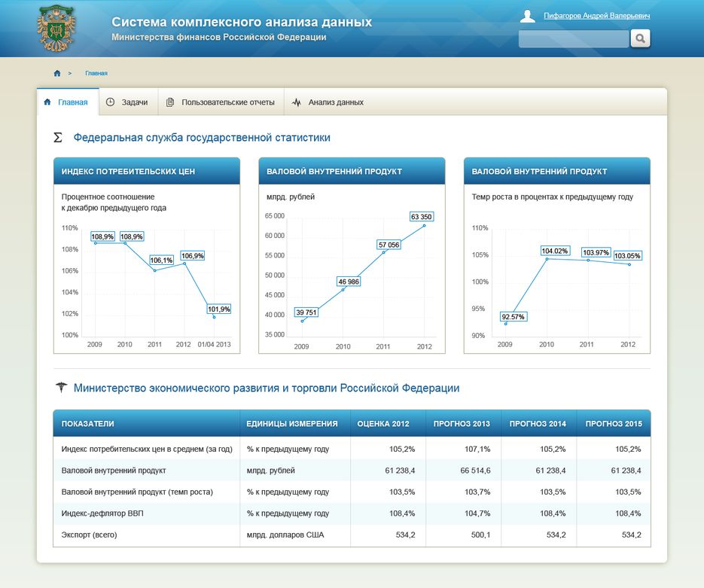Open the Пифагоров Андрей Валерьевич profile link
The image size is (704, 588).
tap(596, 16)
